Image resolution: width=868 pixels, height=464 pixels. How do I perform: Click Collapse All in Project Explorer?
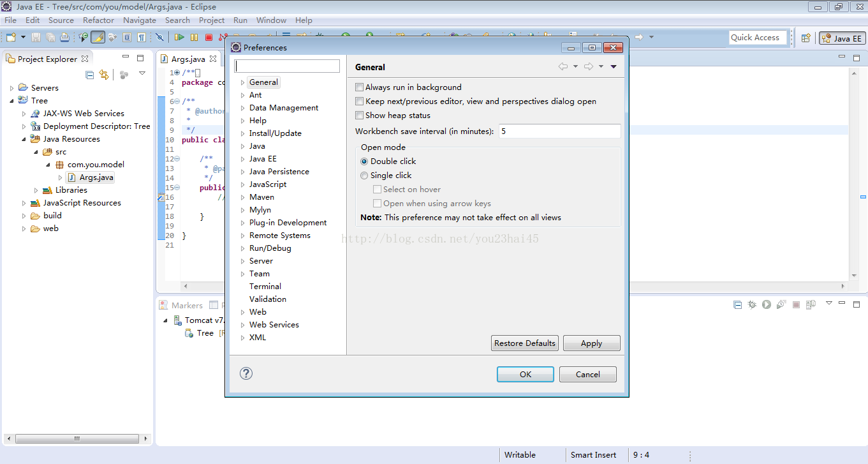coord(89,75)
